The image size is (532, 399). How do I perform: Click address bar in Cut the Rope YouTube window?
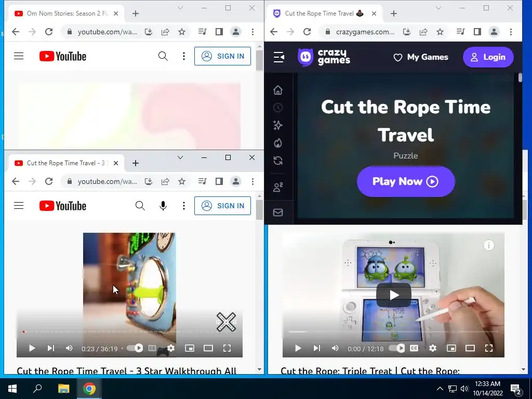[107, 181]
